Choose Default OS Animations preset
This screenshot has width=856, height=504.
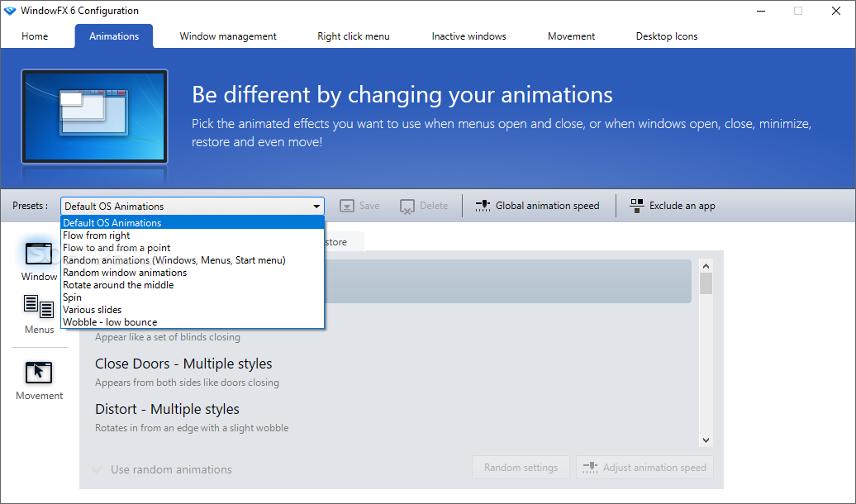coord(193,222)
